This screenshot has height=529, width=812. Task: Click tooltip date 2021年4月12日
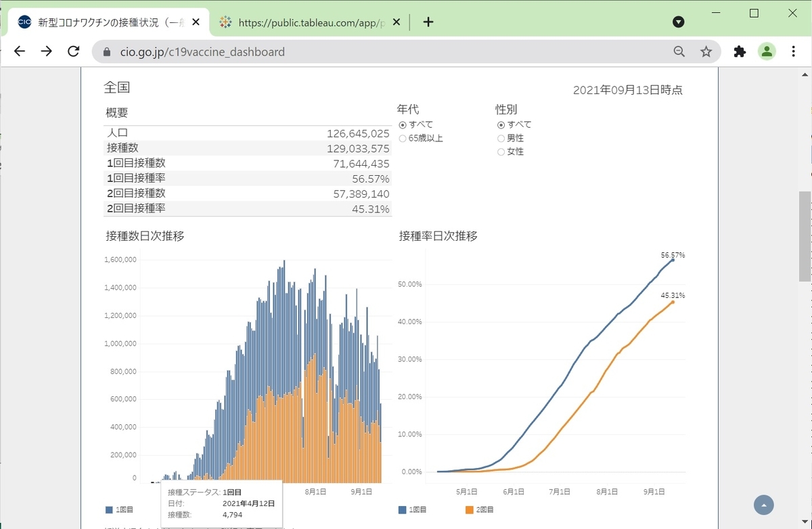pyautogui.click(x=248, y=503)
